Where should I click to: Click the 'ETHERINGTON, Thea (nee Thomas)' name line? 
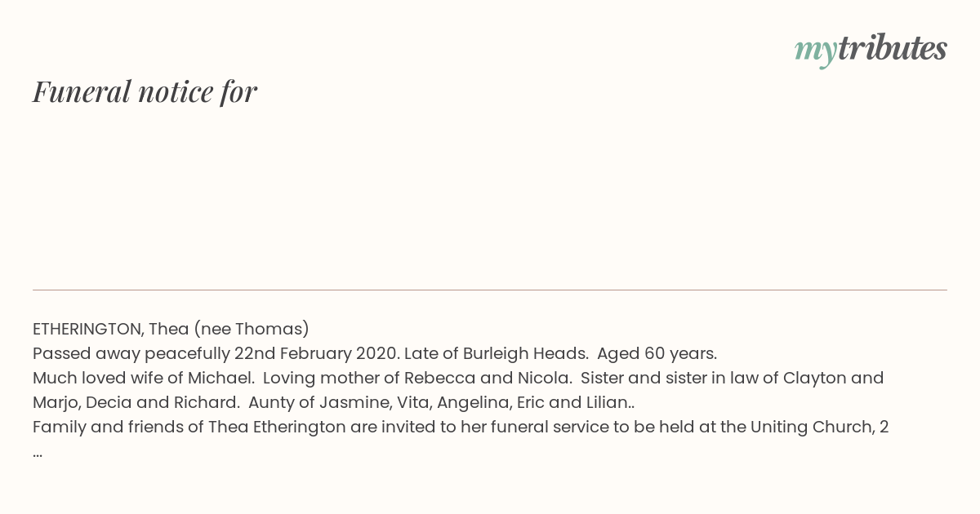171,329
